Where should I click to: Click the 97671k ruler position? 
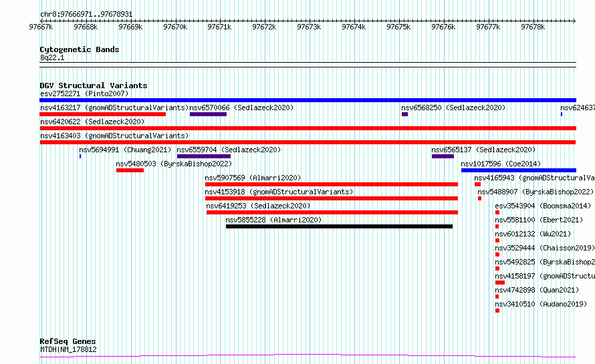click(219, 27)
